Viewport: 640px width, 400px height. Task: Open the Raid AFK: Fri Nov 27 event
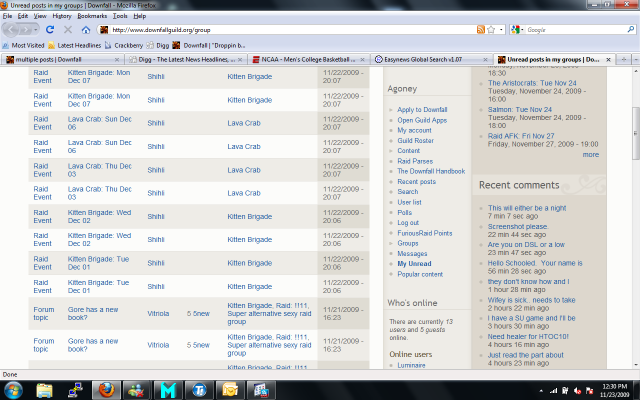(521, 136)
